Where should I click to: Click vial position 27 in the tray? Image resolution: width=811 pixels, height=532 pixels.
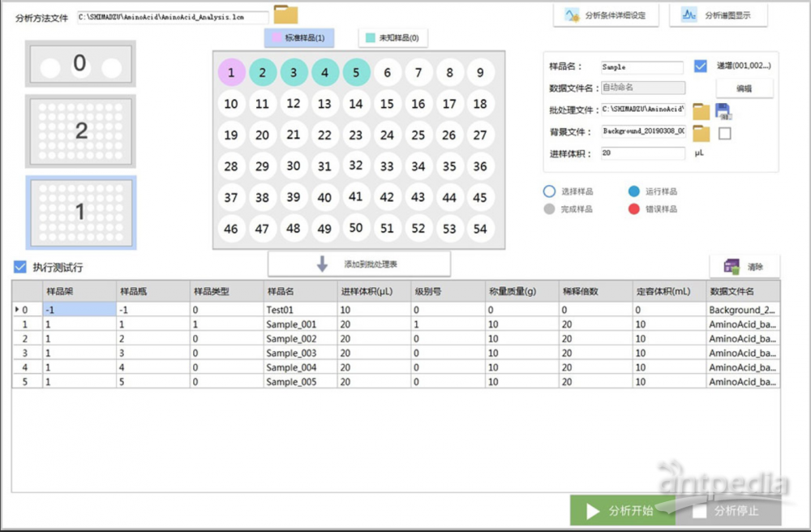[x=480, y=135]
